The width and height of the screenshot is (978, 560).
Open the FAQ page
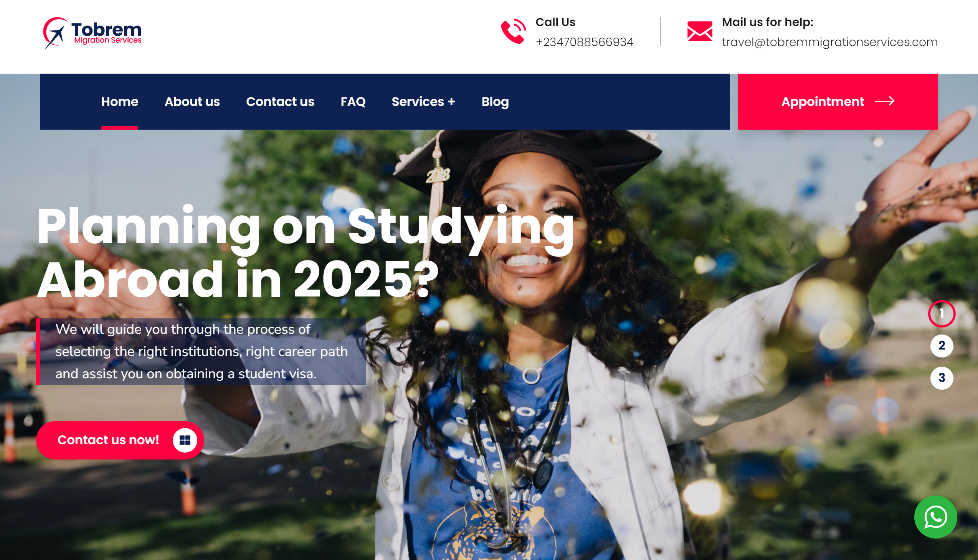353,102
